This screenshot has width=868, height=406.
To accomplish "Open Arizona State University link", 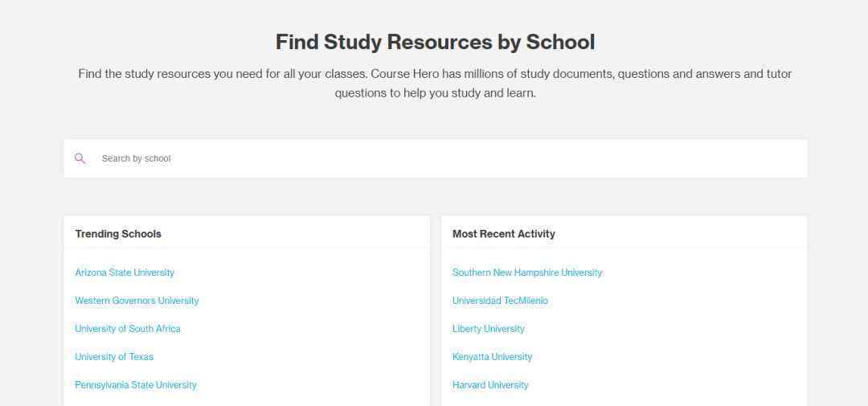I will [x=125, y=273].
